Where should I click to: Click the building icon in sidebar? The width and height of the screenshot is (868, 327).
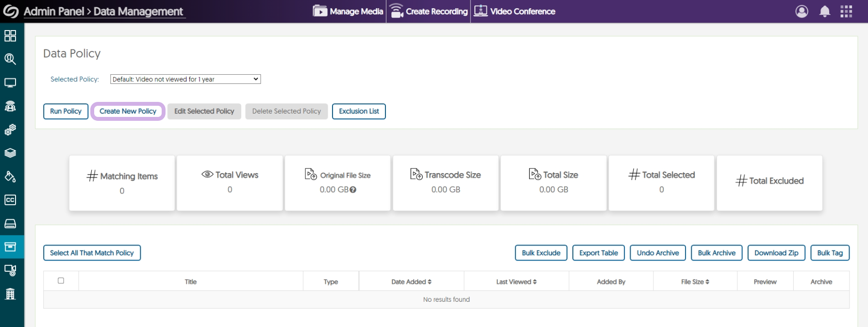coord(10,294)
